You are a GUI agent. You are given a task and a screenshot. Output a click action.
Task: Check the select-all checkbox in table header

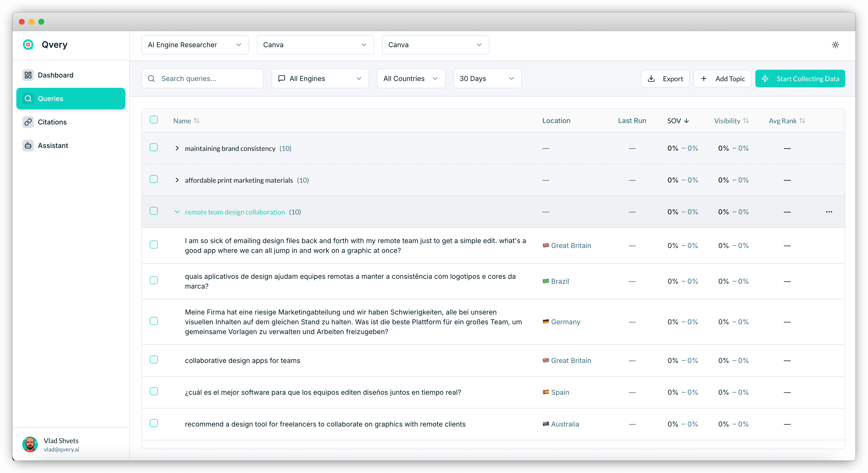pos(154,120)
